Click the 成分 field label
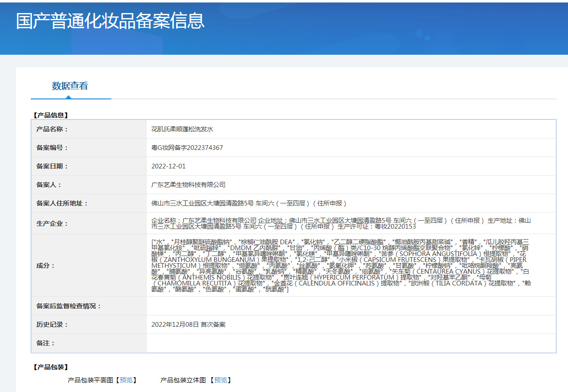The width and height of the screenshot is (568, 392). click(x=45, y=266)
